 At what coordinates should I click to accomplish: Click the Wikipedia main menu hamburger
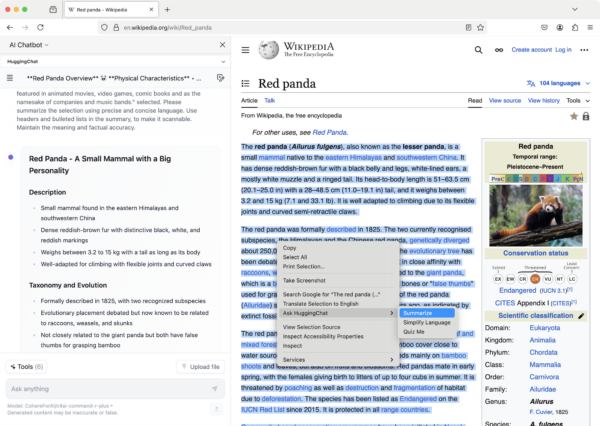[245, 49]
